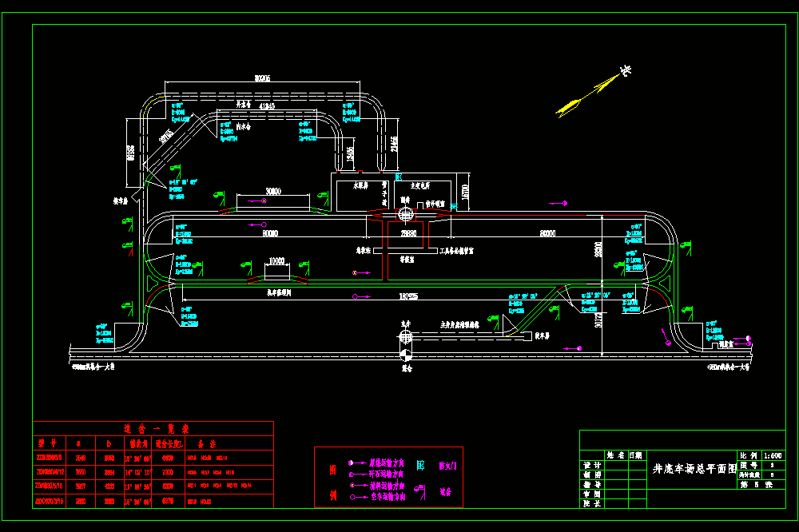Select the empty-car direction arrow in legend
The image size is (799, 532).
point(359,497)
